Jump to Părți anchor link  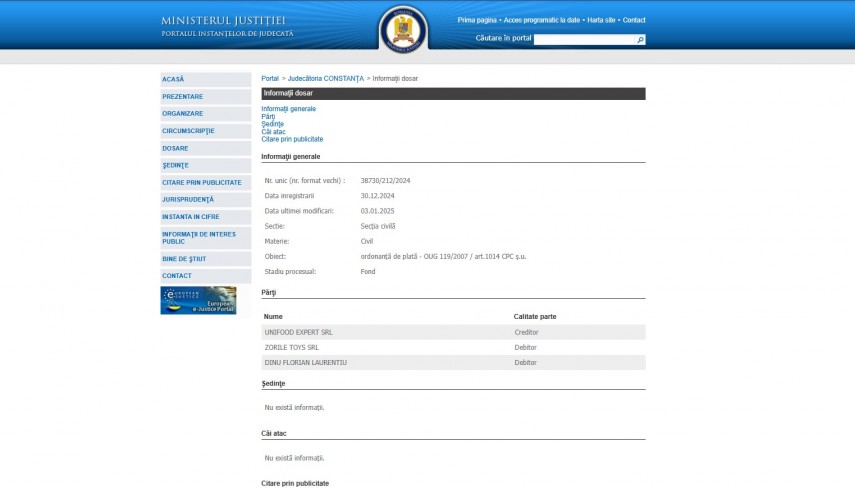(x=268, y=116)
